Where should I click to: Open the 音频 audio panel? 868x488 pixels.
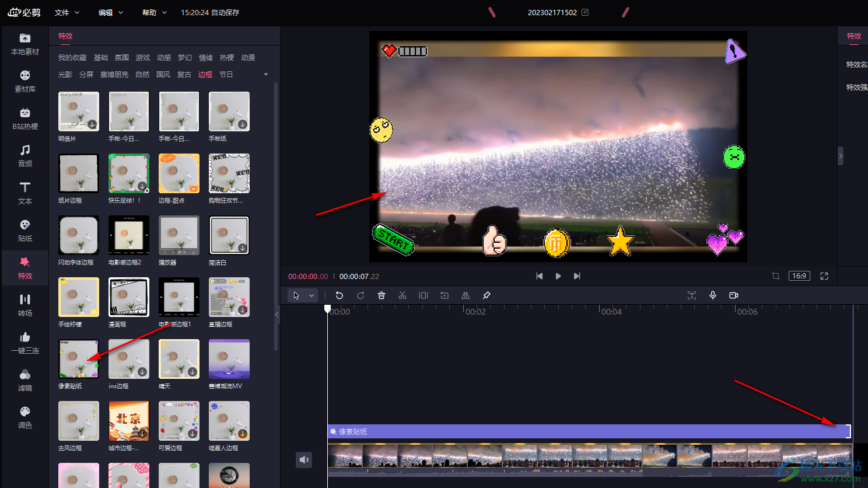click(25, 156)
